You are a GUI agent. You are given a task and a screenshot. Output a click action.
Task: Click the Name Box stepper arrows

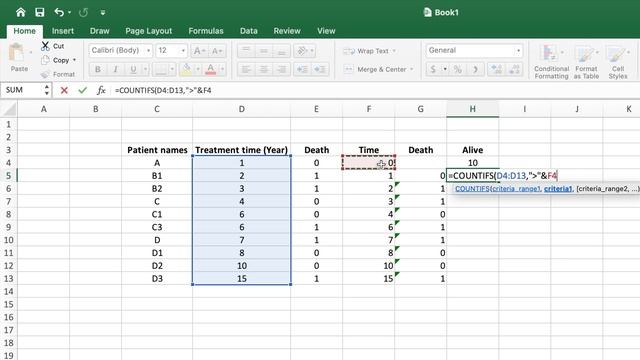(x=47, y=90)
